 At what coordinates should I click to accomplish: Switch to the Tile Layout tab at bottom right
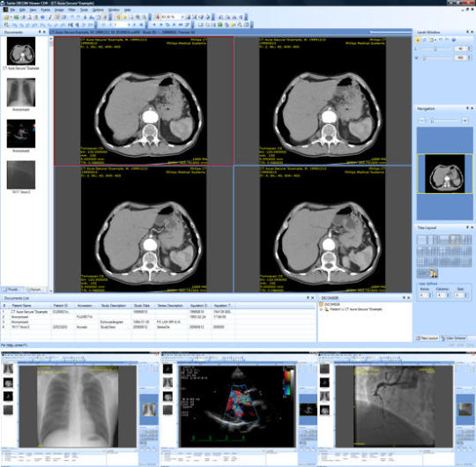tap(428, 338)
